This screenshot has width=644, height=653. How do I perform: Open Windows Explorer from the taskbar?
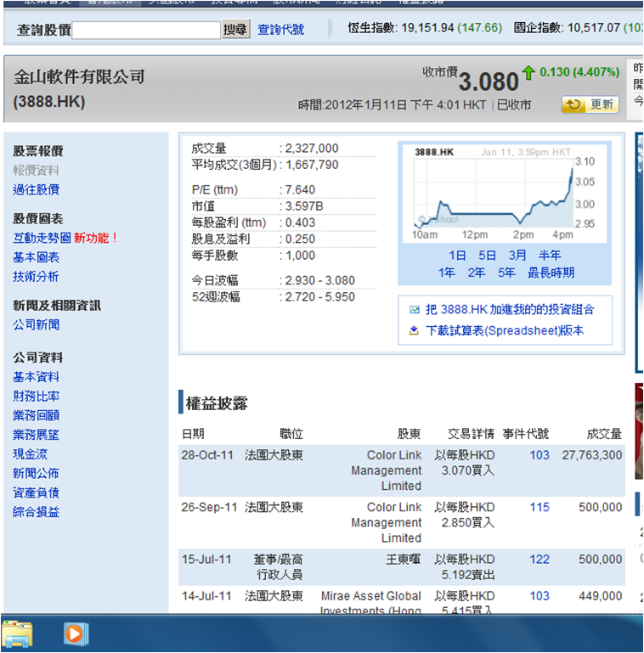point(17,633)
